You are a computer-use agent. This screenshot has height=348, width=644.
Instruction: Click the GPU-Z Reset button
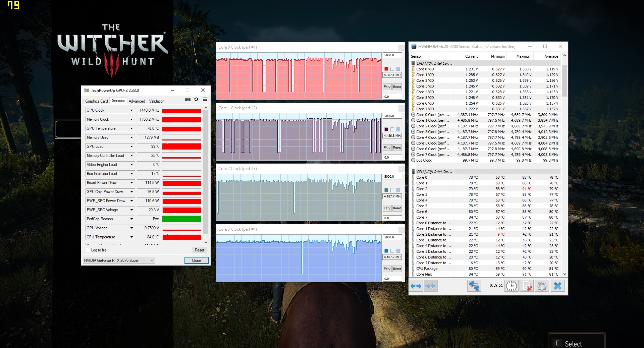(199, 250)
